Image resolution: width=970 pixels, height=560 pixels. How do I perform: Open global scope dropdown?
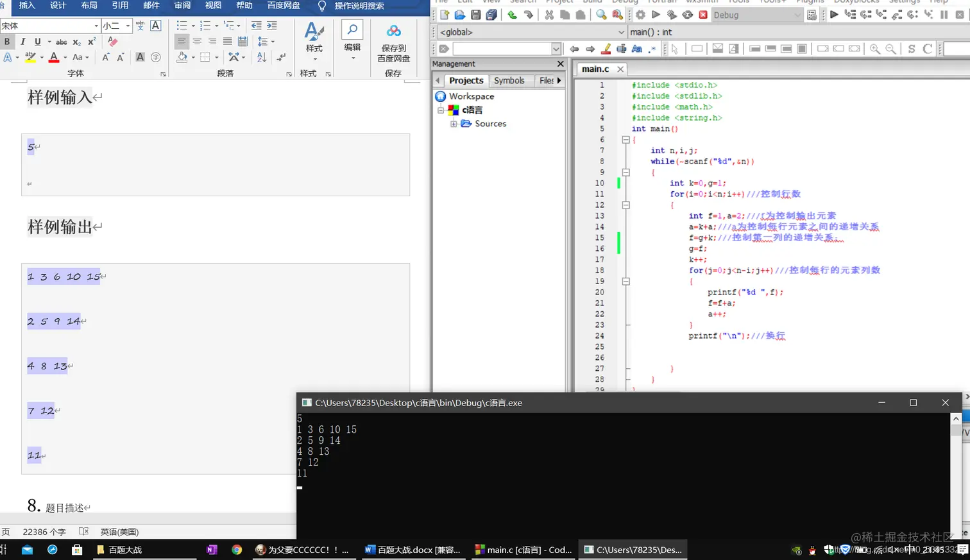pos(621,32)
